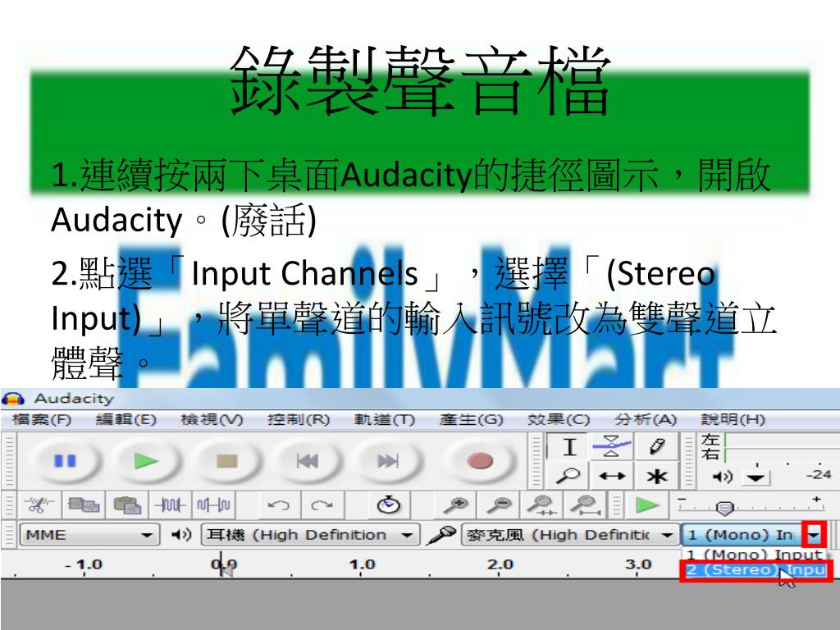840x630 pixels.
Task: Click the Stop transport button
Action: pos(226,461)
